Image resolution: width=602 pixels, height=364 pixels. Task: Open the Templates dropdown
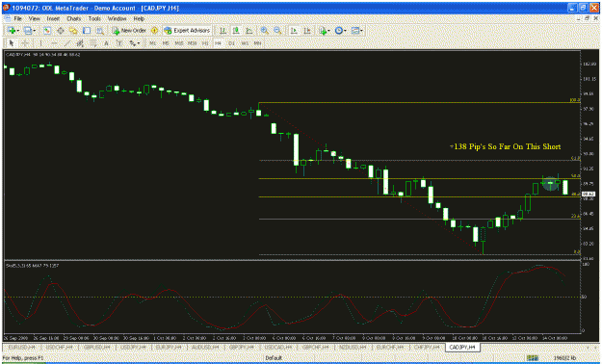[x=356, y=31]
